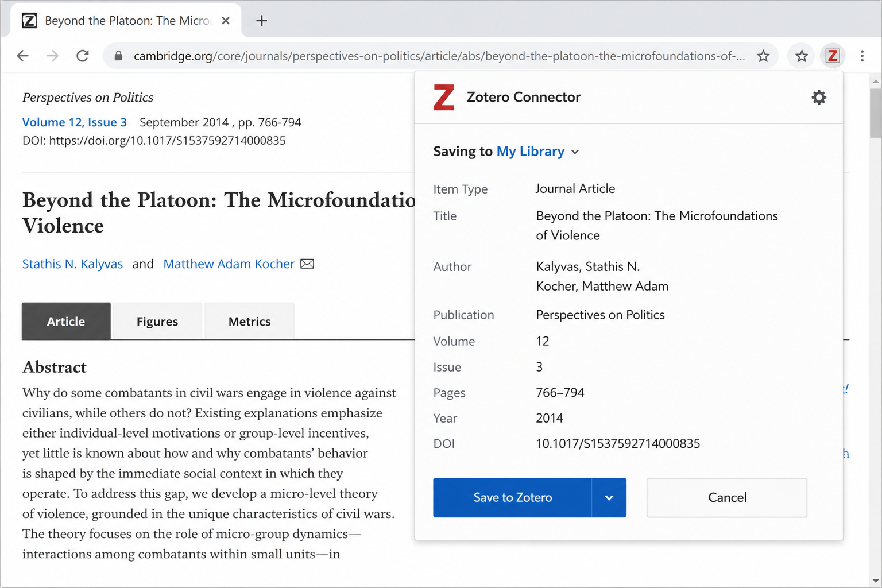Click the red Zotero Z logo in popup
Screen dimensions: 882x588
pyautogui.click(x=444, y=97)
